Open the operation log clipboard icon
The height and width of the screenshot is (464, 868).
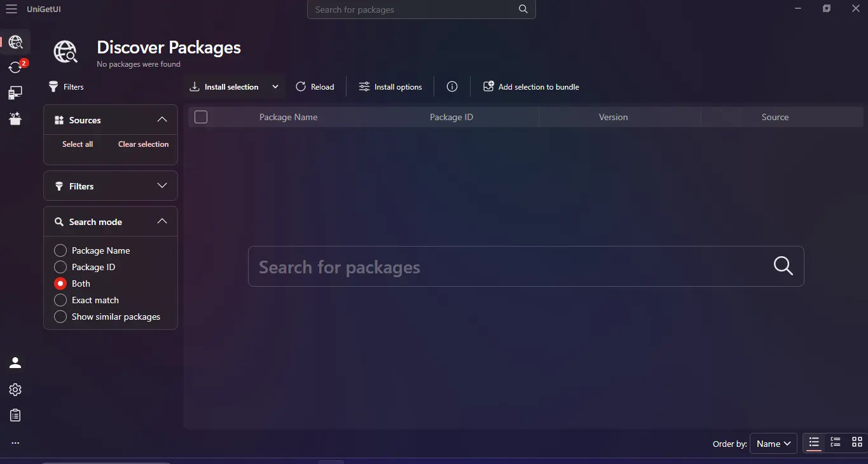click(15, 415)
